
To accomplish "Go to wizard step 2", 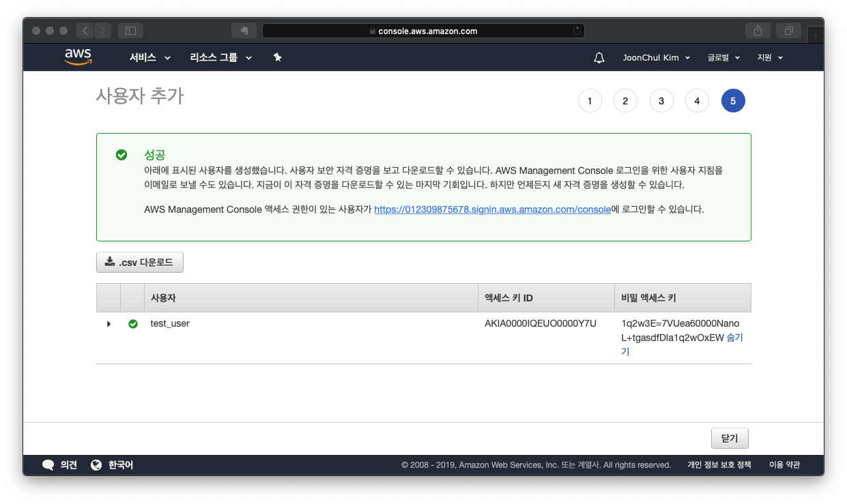I will click(x=625, y=101).
